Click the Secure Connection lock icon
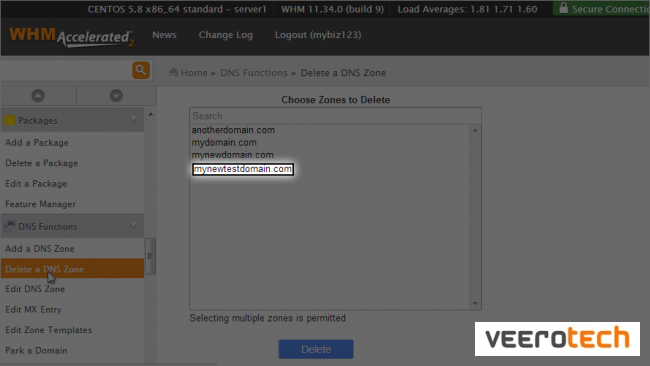 point(563,8)
